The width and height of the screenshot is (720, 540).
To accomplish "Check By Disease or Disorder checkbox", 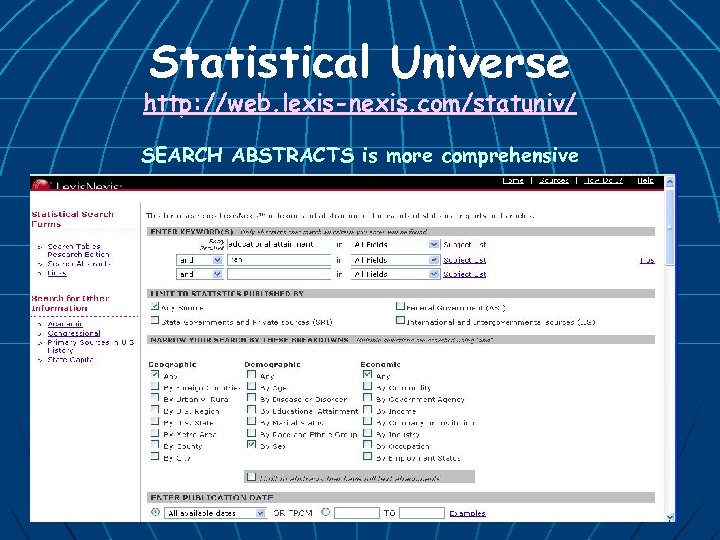I will pos(251,398).
